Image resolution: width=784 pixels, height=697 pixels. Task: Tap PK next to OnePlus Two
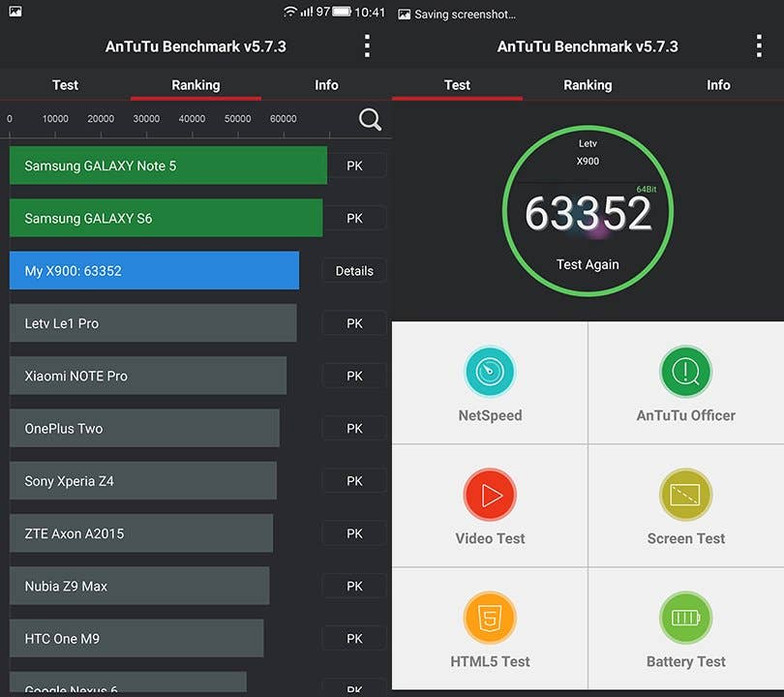coord(354,428)
